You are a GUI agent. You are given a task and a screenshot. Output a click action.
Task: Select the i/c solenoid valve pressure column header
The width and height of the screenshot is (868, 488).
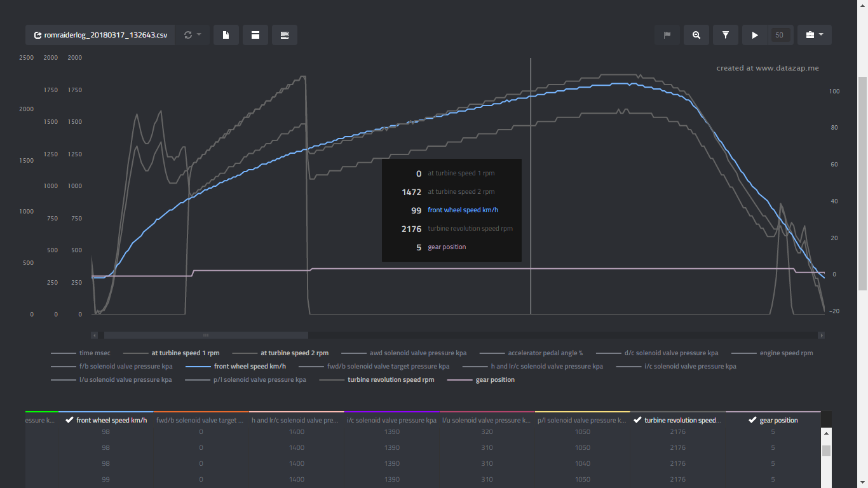[x=391, y=420]
